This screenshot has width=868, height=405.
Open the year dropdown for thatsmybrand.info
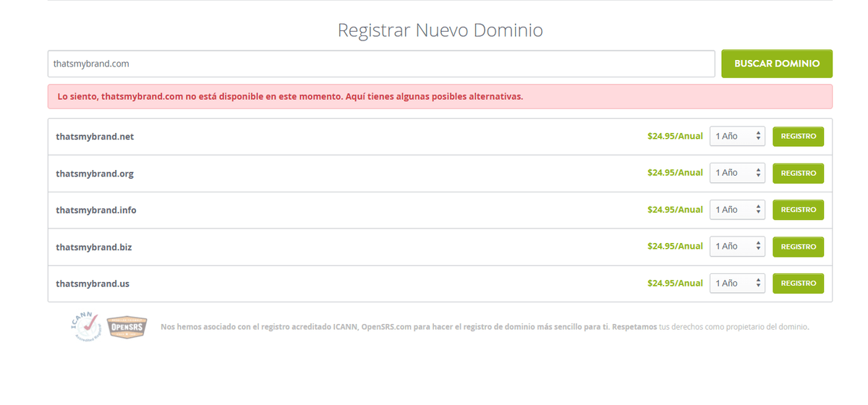[x=737, y=210]
